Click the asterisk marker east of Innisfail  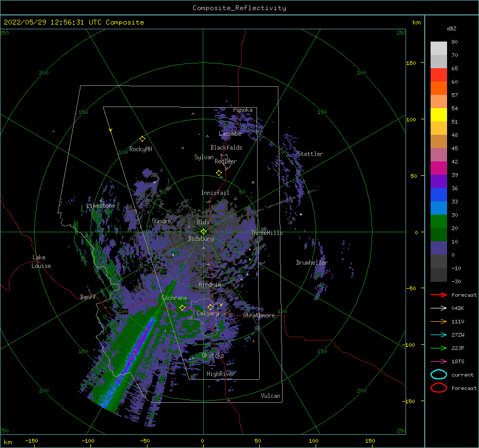(x=253, y=183)
